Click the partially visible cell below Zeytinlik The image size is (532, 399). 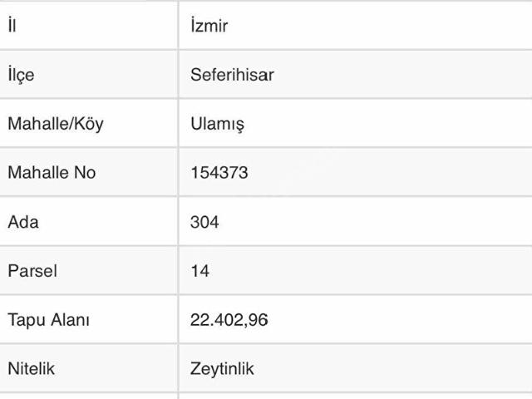[353, 396]
